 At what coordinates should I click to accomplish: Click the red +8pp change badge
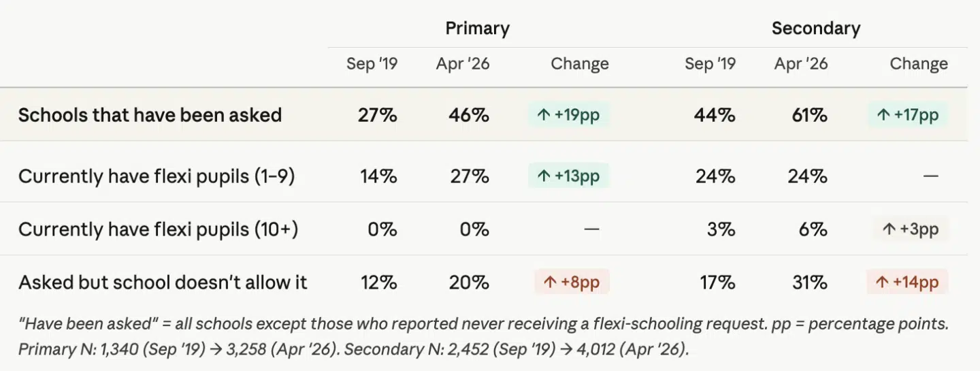pos(572,283)
